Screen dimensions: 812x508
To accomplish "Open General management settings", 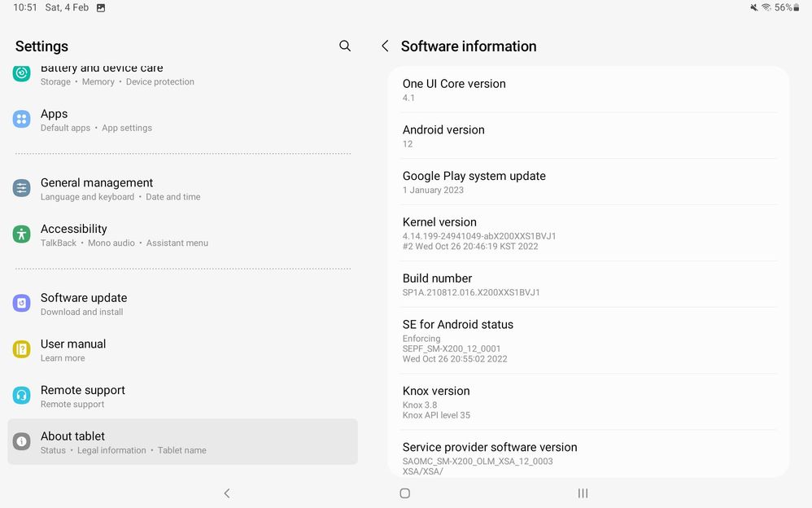I will 182,189.
